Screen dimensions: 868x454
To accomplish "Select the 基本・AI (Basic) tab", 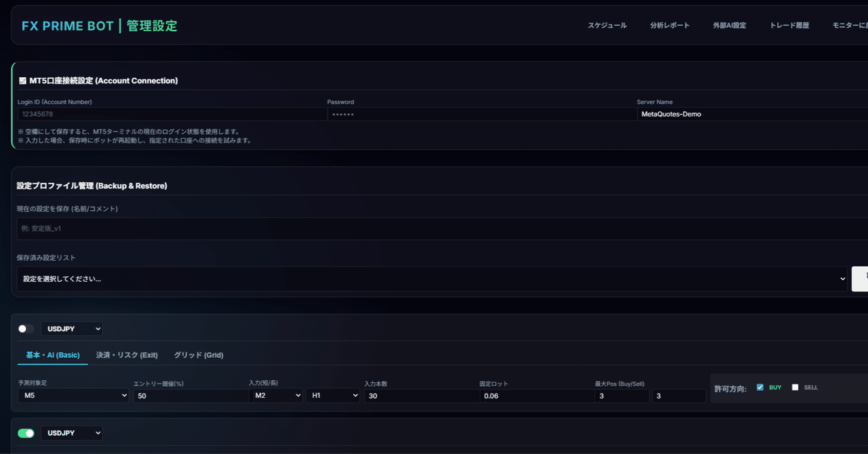I will [53, 355].
